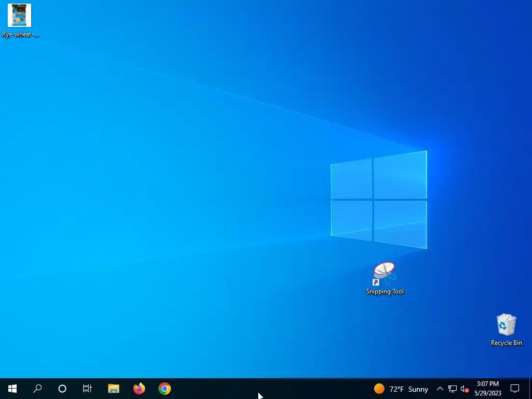Image resolution: width=532 pixels, height=399 pixels.
Task: Click the Show desktop sliver at taskbar end
Action: (x=530, y=389)
